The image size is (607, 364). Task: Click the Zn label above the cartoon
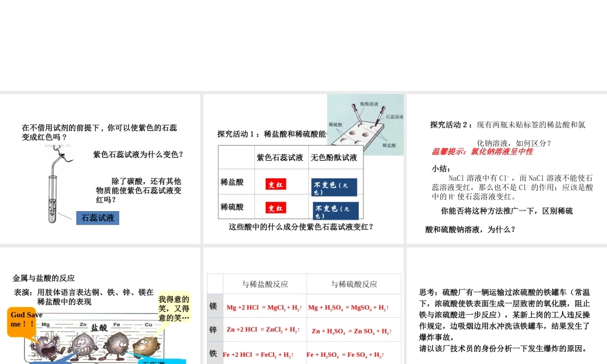coord(83,325)
